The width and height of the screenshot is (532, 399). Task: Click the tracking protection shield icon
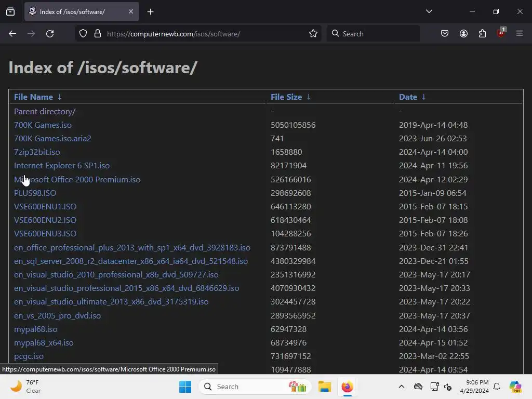click(83, 34)
